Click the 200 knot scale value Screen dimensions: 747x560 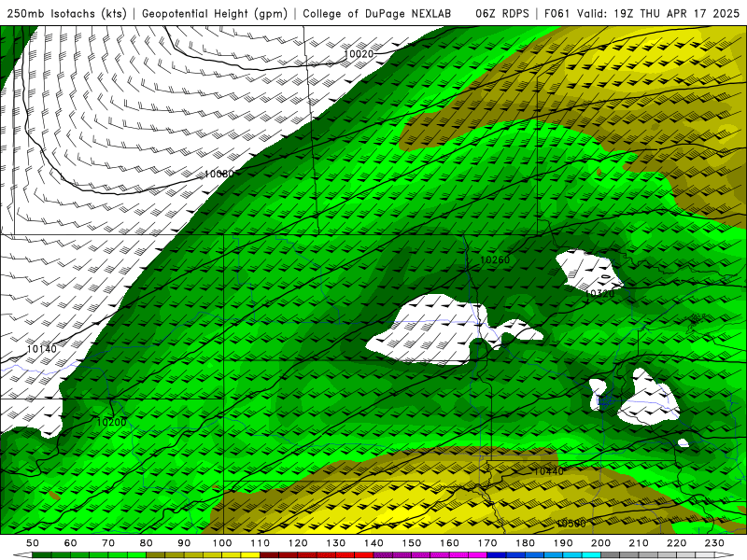[600, 543]
